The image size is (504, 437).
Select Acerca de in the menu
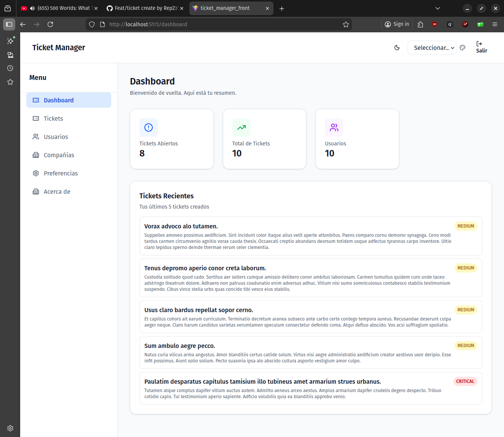56,191
